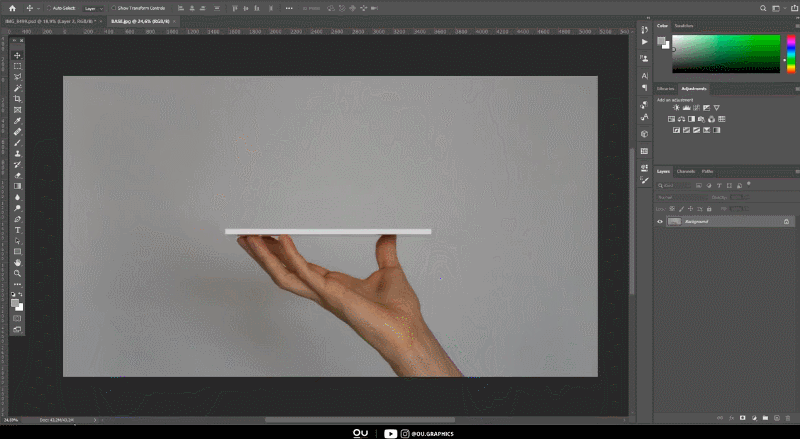
Task: Select the Rectangular Marquee tool
Action: (17, 66)
